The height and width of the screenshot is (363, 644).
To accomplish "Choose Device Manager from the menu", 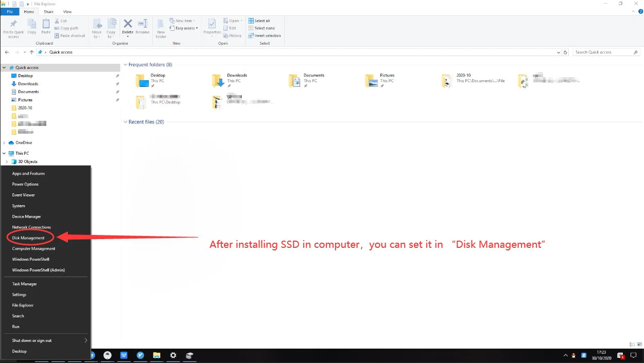I will coord(26,216).
